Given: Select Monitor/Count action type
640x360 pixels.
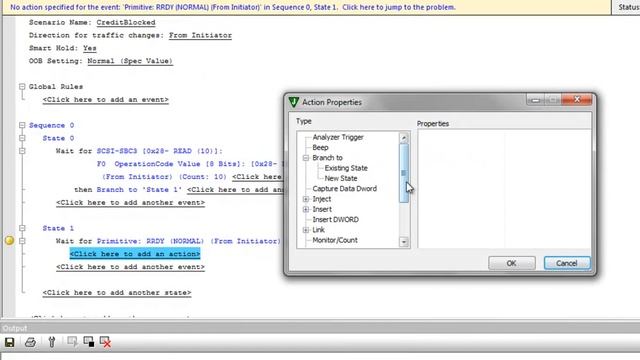Looking at the screenshot, I should (335, 240).
